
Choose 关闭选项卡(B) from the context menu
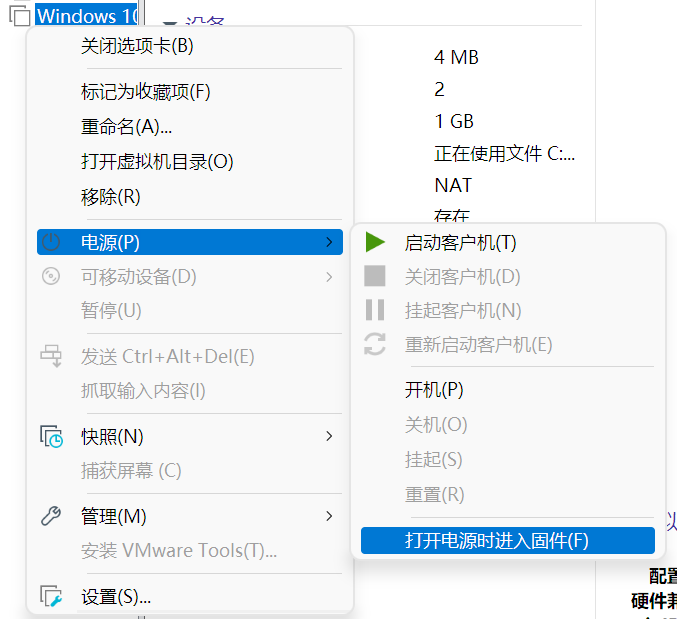[190, 46]
